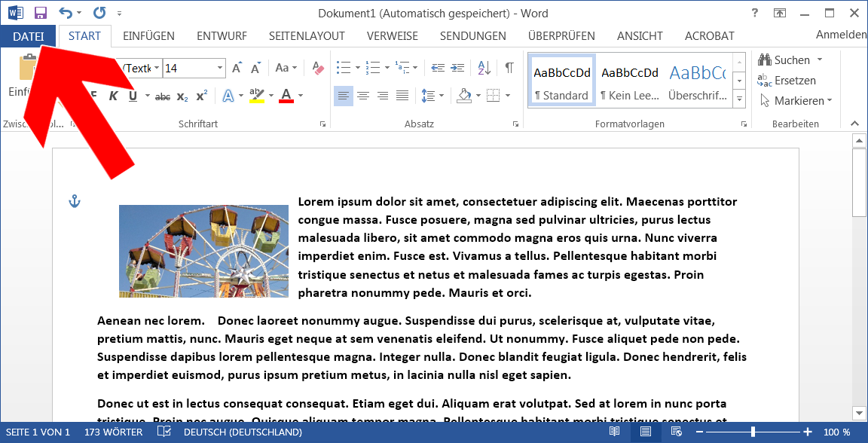This screenshot has height=443, width=868.
Task: Click the Ersetzen button
Action: click(x=787, y=81)
